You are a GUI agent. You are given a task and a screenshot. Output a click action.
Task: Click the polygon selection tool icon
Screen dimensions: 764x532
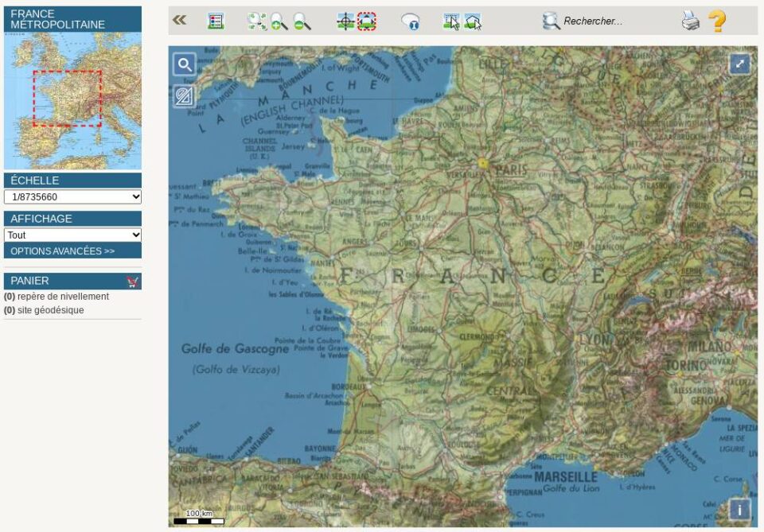point(473,21)
